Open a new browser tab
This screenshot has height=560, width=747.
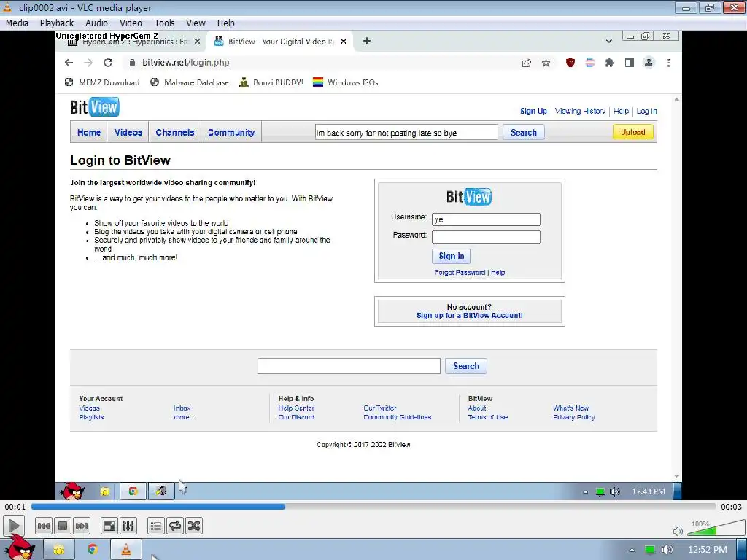pos(366,41)
